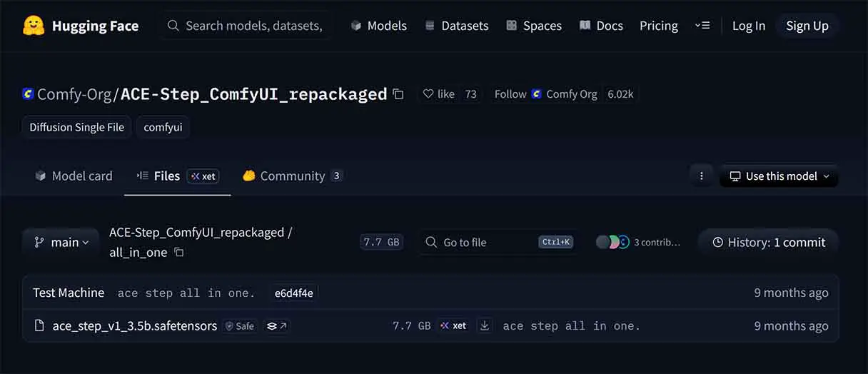Copy the model name to clipboard
The width and height of the screenshot is (868, 374).
[398, 94]
